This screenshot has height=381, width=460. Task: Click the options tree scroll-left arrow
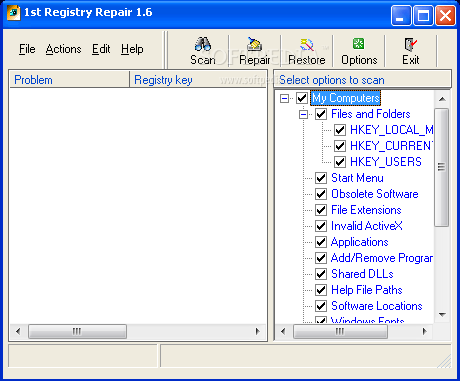point(283,331)
